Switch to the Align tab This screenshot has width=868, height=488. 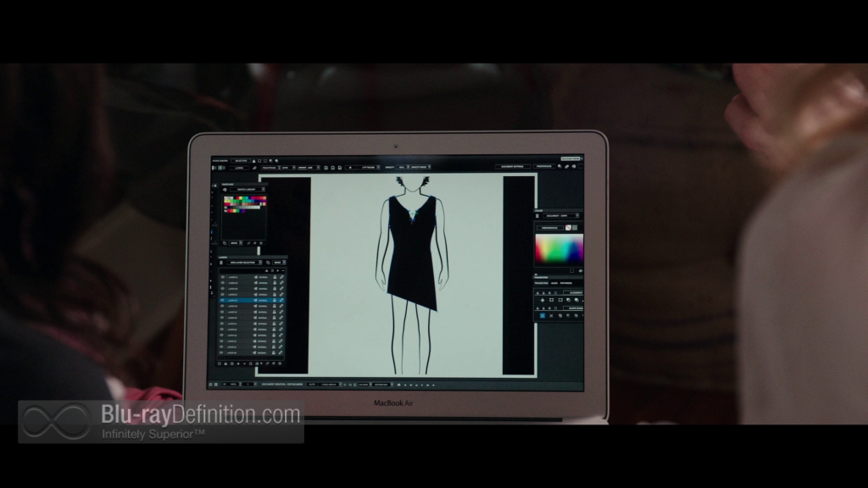pyautogui.click(x=554, y=283)
